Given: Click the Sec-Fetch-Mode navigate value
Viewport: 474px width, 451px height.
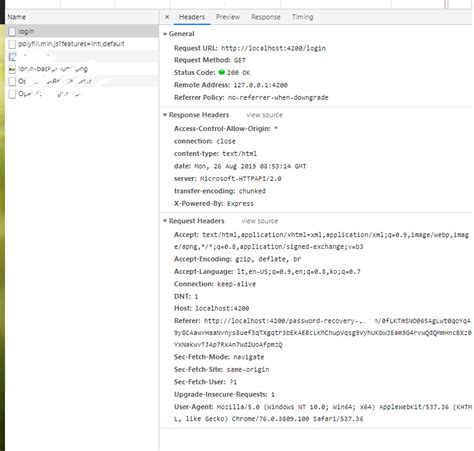Looking at the screenshot, I should point(249,357).
